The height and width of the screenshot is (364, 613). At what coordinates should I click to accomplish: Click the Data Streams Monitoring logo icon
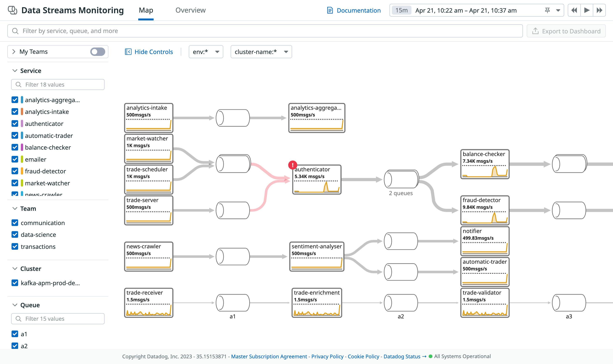tap(13, 10)
